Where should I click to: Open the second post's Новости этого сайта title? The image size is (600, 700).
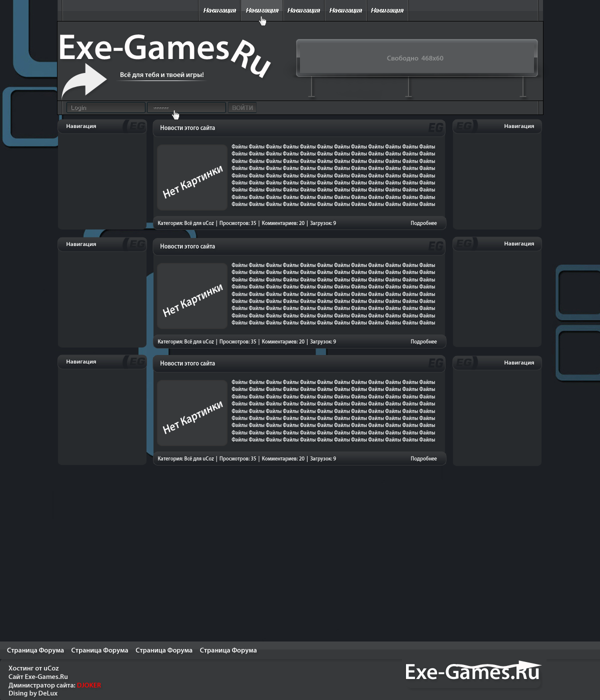[187, 246]
